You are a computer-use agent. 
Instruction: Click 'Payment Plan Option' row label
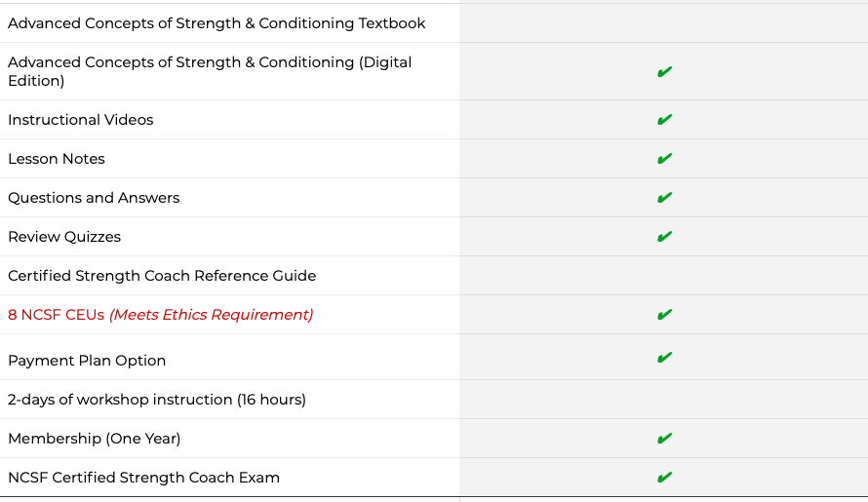pyautogui.click(x=87, y=361)
